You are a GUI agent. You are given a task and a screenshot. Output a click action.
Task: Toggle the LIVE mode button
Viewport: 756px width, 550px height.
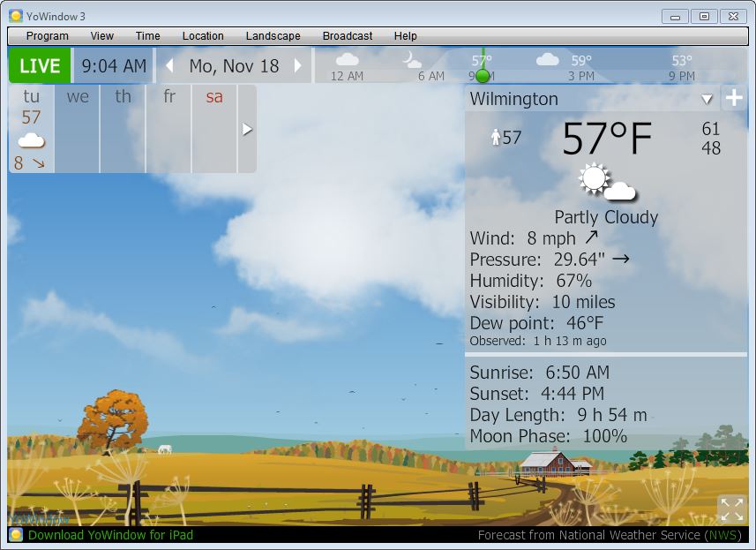pos(40,66)
